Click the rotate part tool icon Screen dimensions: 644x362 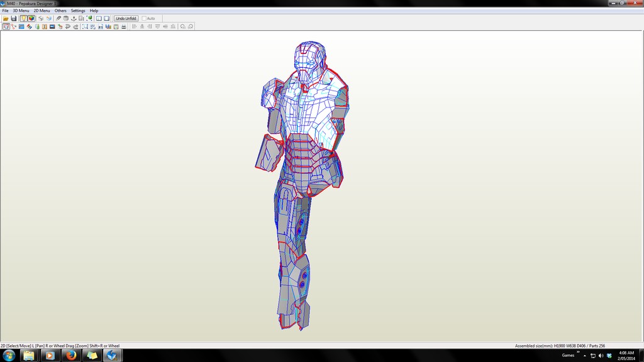(x=60, y=26)
